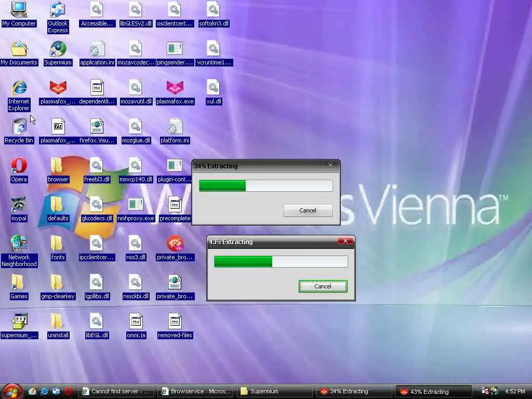The height and width of the screenshot is (399, 532).
Task: Click the 43% extraction progress bar
Action: (281, 262)
